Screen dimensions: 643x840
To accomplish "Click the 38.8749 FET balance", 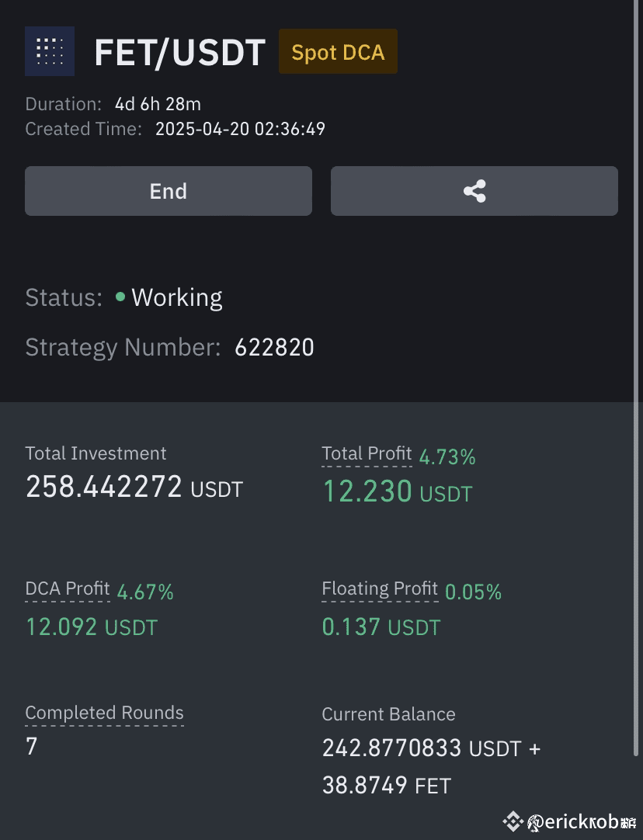I will [386, 786].
